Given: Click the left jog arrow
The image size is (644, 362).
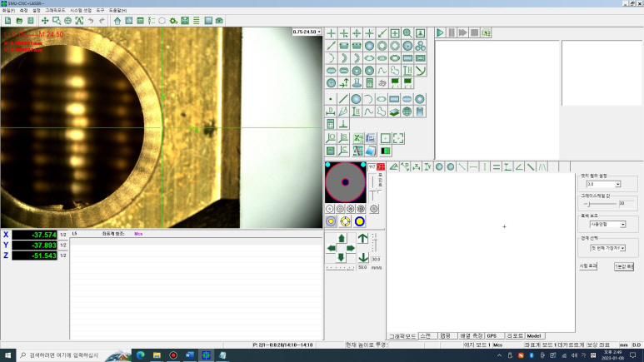Looking at the screenshot, I should (x=331, y=248).
